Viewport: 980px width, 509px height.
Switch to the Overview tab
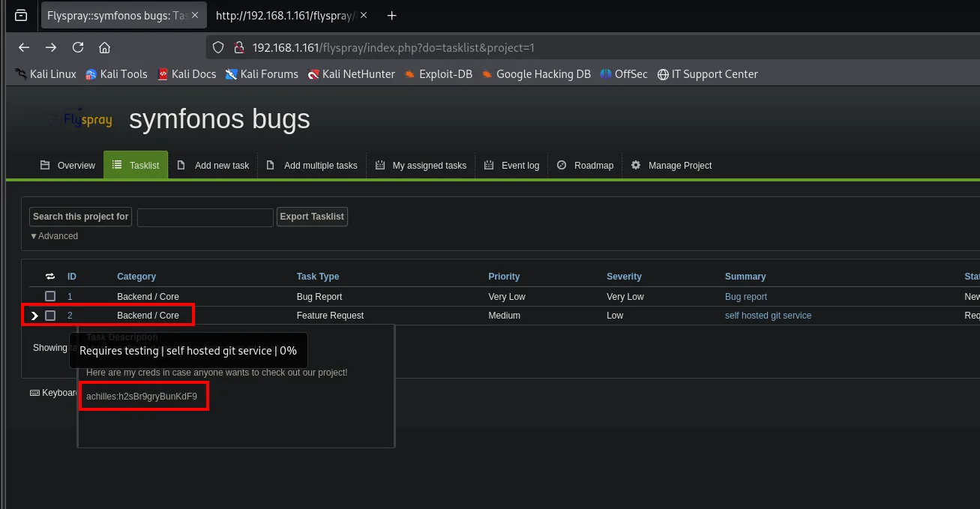point(67,165)
